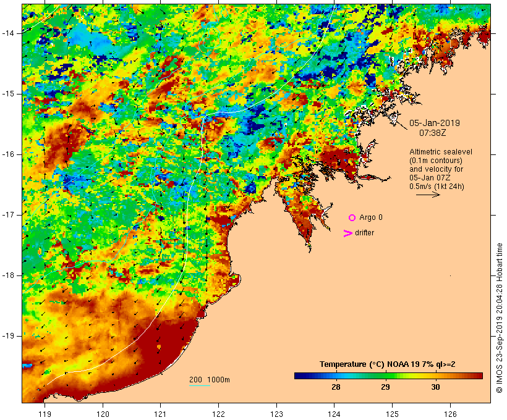Click the '200 1000m' depth label

click(x=210, y=380)
